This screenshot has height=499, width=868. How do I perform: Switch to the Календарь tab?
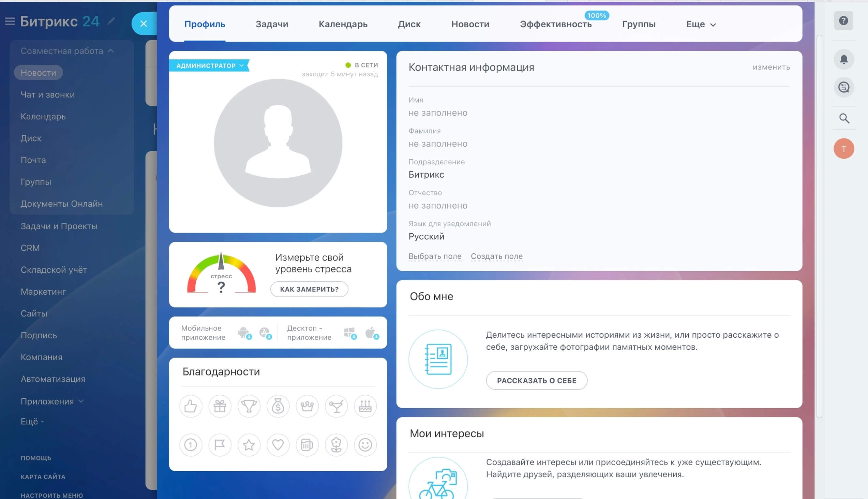point(343,24)
